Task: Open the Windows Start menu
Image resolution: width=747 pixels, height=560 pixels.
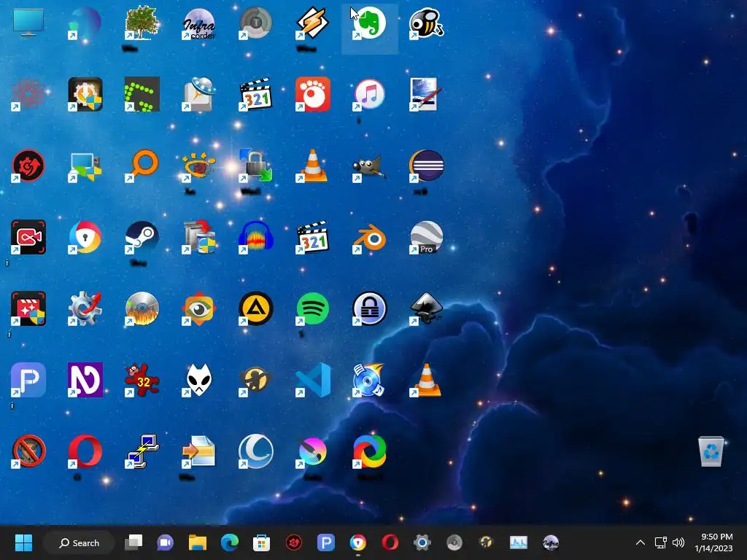Action: pyautogui.click(x=23, y=542)
